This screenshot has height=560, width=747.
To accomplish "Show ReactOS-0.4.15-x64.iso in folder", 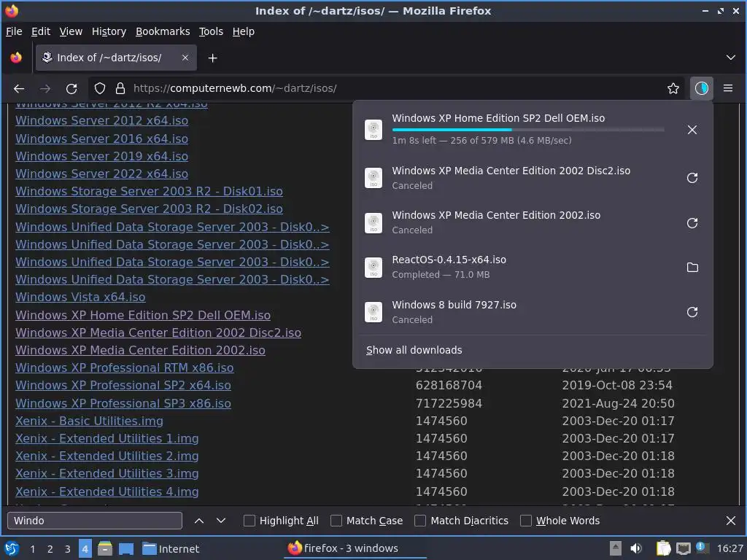I will (x=692, y=267).
